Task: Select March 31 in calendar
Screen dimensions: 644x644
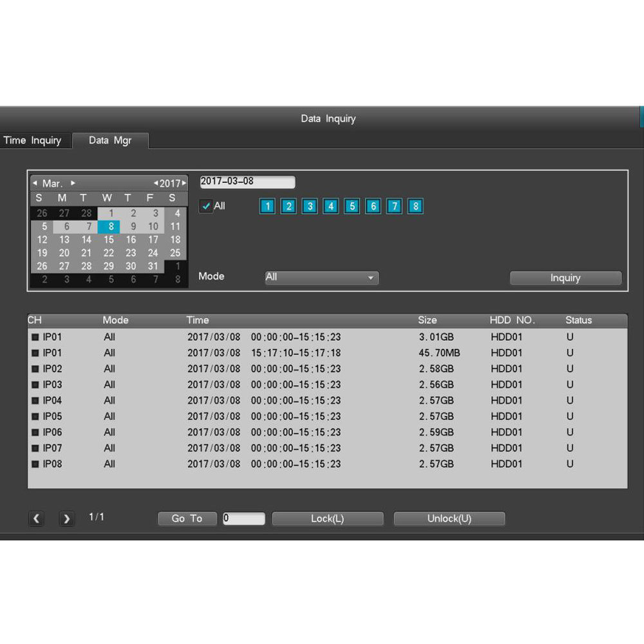Action: tap(153, 266)
